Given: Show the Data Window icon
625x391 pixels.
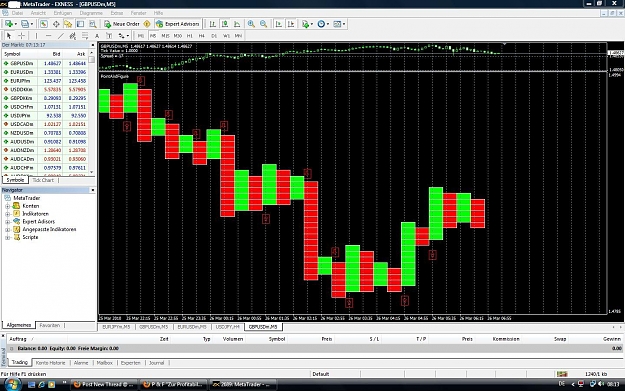Looking at the screenshot, I should (x=56, y=24).
